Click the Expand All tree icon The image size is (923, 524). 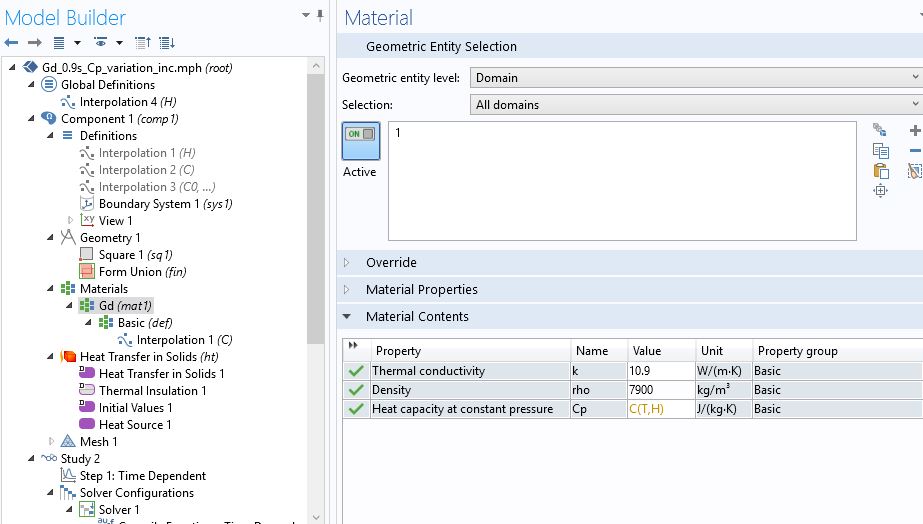point(166,43)
